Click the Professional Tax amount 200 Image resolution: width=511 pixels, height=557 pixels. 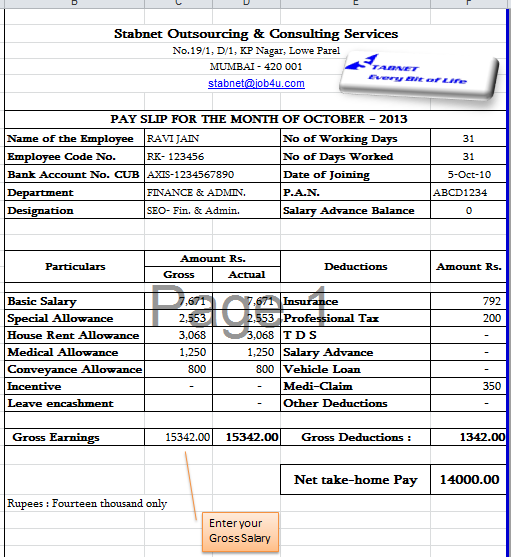tap(468, 318)
